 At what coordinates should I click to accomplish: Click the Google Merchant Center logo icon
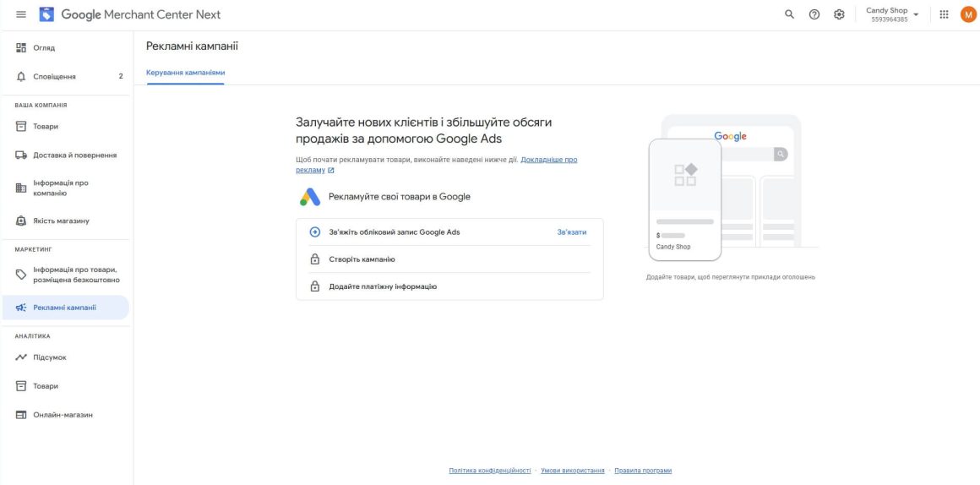point(46,14)
